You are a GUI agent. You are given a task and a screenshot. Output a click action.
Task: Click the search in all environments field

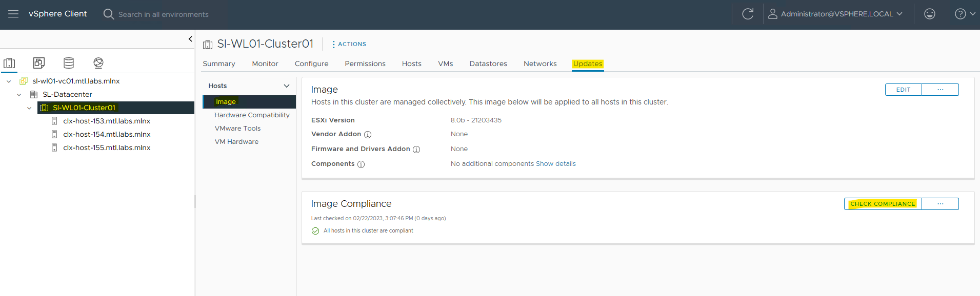[x=163, y=14]
